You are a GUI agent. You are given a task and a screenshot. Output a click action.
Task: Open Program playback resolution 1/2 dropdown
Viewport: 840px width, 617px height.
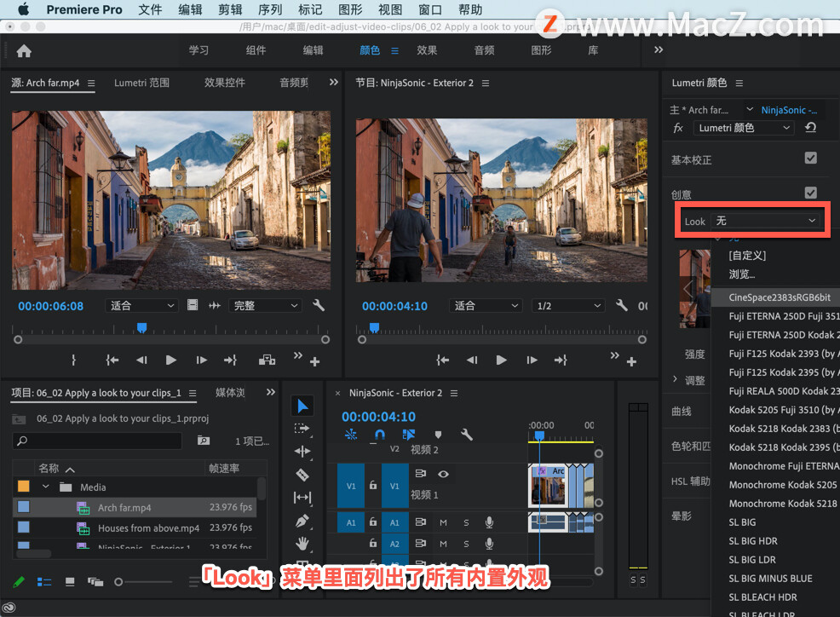568,306
